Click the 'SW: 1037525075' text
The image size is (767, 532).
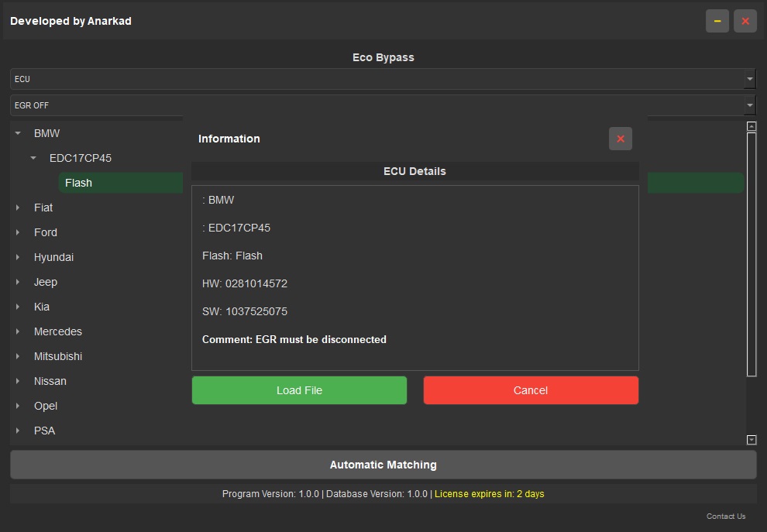245,311
